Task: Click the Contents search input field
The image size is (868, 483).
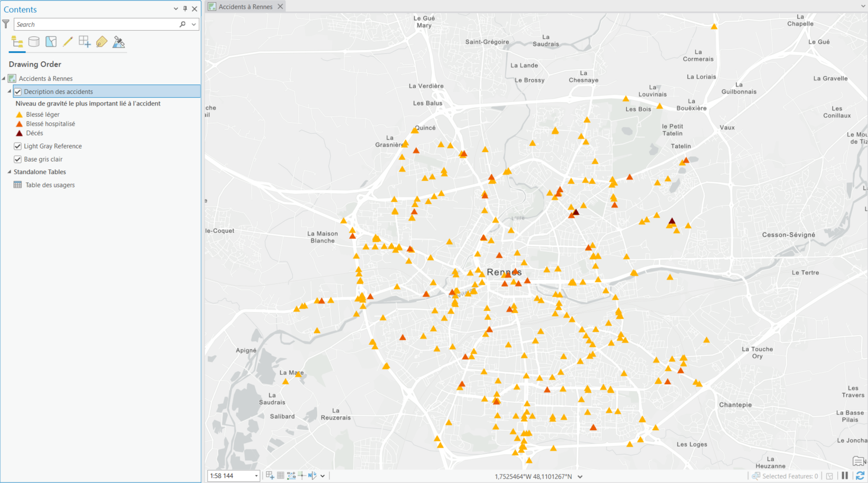Action: [x=95, y=24]
